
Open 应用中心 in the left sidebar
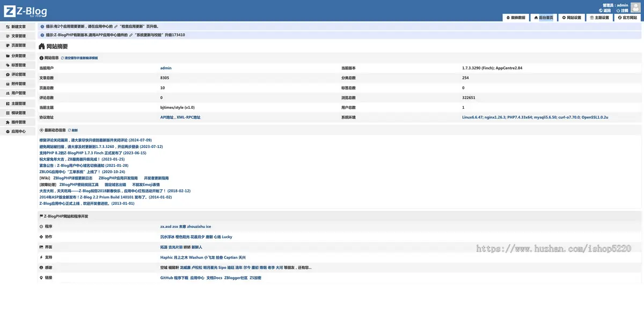[x=18, y=131]
